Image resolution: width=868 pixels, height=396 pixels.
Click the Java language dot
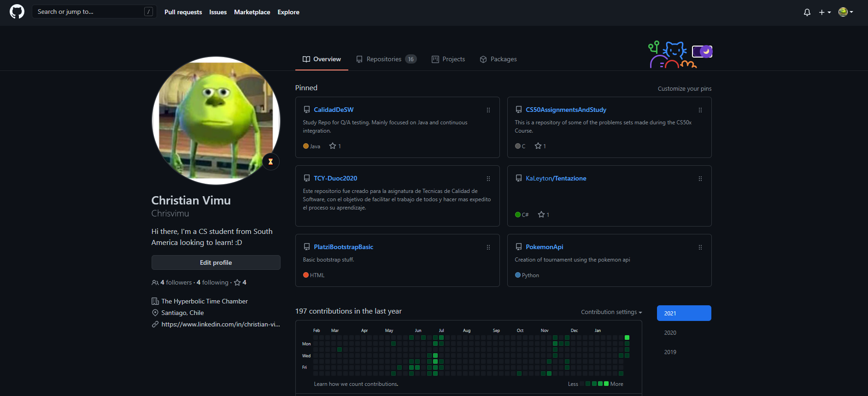(x=306, y=146)
